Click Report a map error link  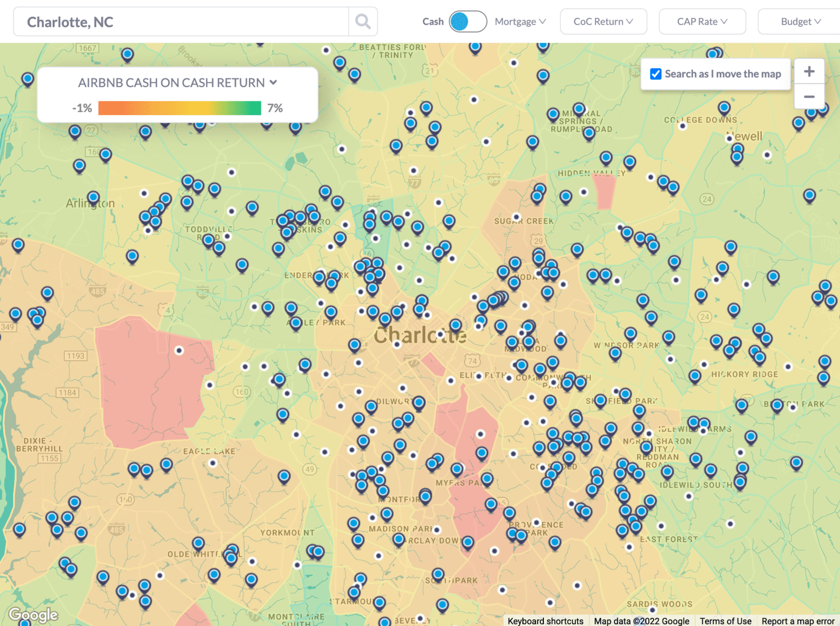[797, 621]
